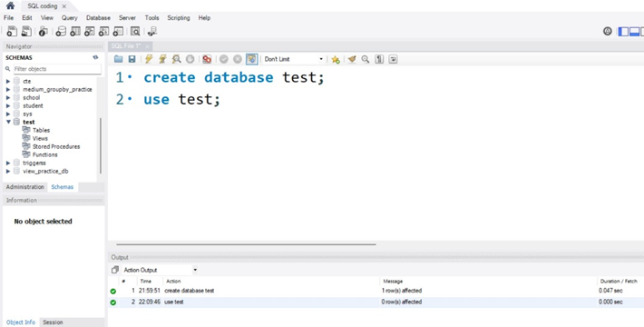Viewport: 644px width, 327px height.
Task: Rollback transaction X icon
Action: (x=238, y=59)
